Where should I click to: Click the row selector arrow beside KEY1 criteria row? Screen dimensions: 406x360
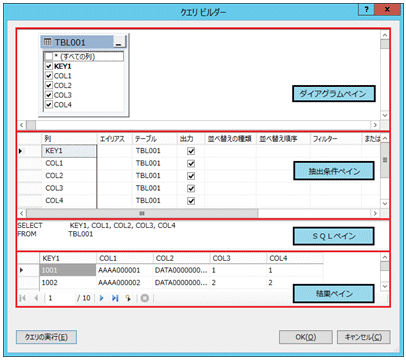[x=21, y=151]
